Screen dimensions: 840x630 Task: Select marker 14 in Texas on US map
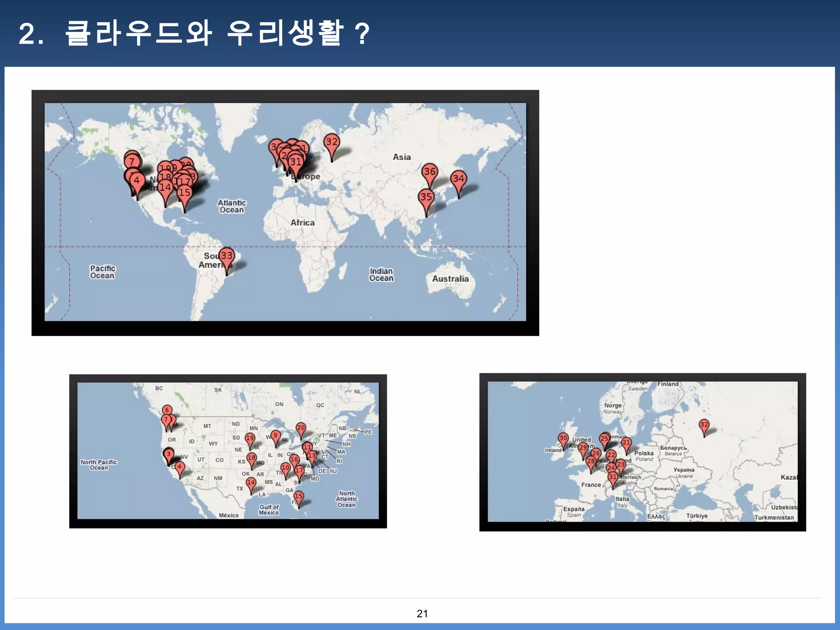tap(251, 483)
